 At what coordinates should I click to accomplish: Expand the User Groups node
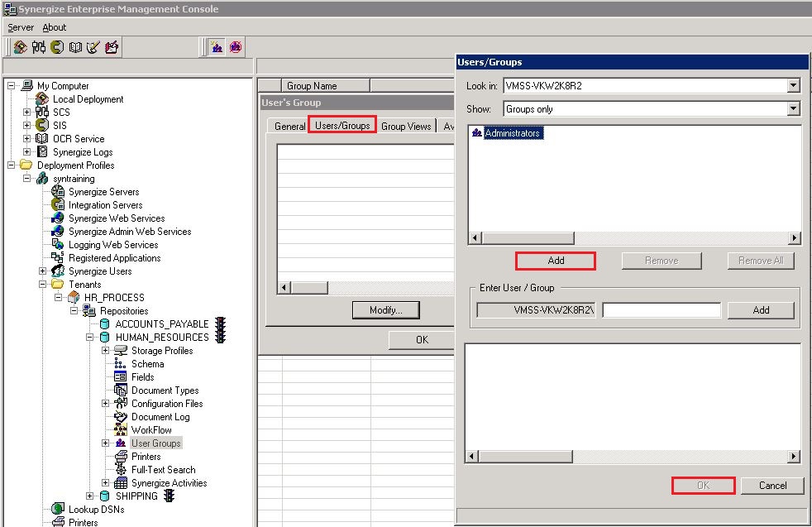(105, 443)
